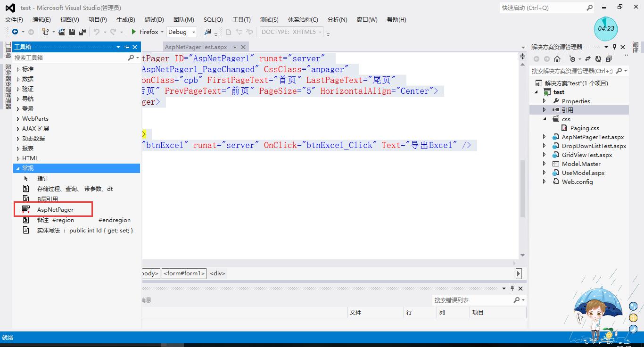Click the 服务器资源管理器 collapsed side tab
The height and width of the screenshot is (347, 644).
pos(8,86)
